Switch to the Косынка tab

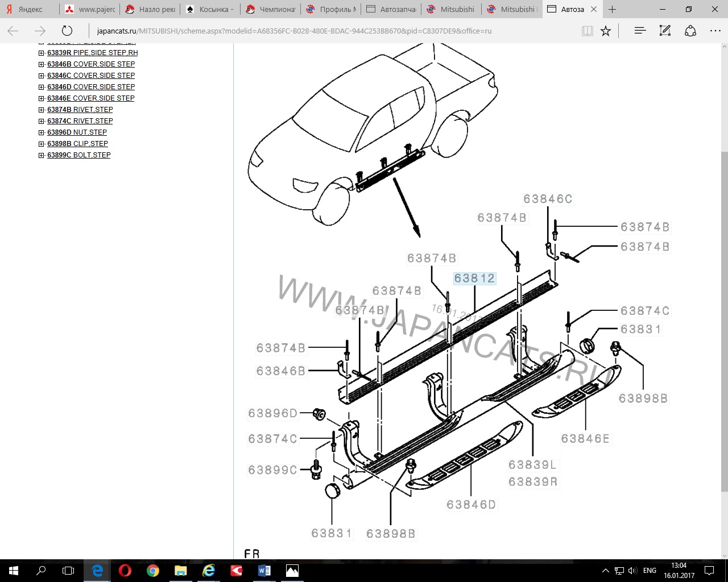210,9
